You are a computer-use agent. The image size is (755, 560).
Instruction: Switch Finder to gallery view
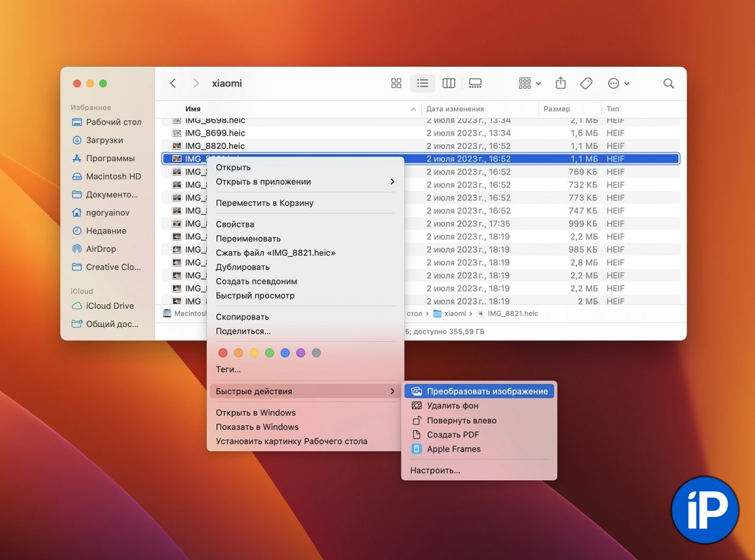click(475, 83)
